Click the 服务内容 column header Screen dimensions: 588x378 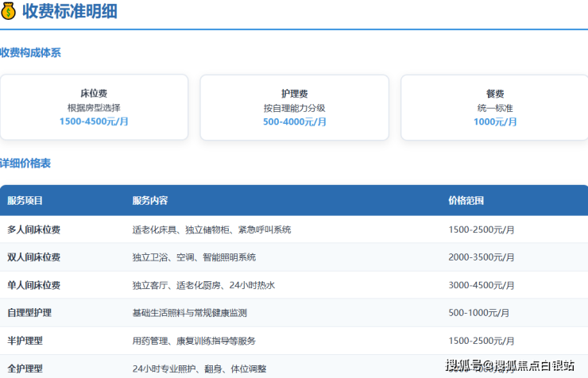click(x=149, y=201)
